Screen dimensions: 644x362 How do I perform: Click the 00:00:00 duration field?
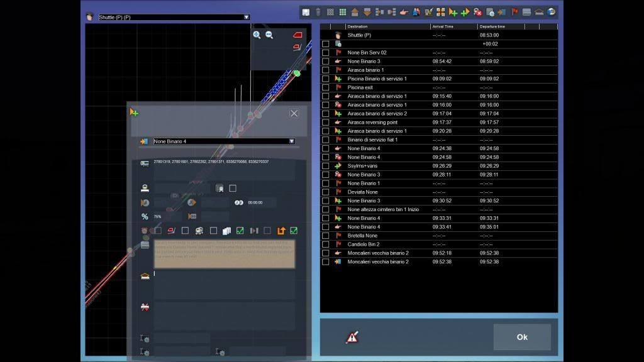click(x=261, y=203)
